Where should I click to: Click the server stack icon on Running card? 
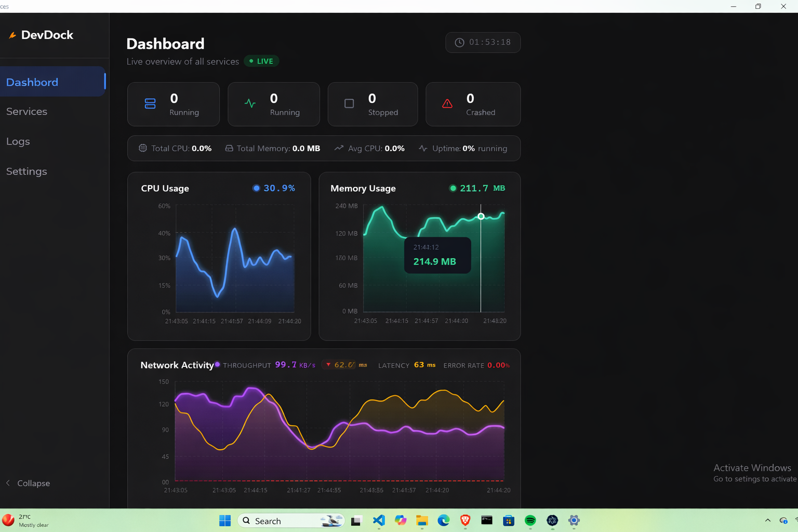(150, 103)
